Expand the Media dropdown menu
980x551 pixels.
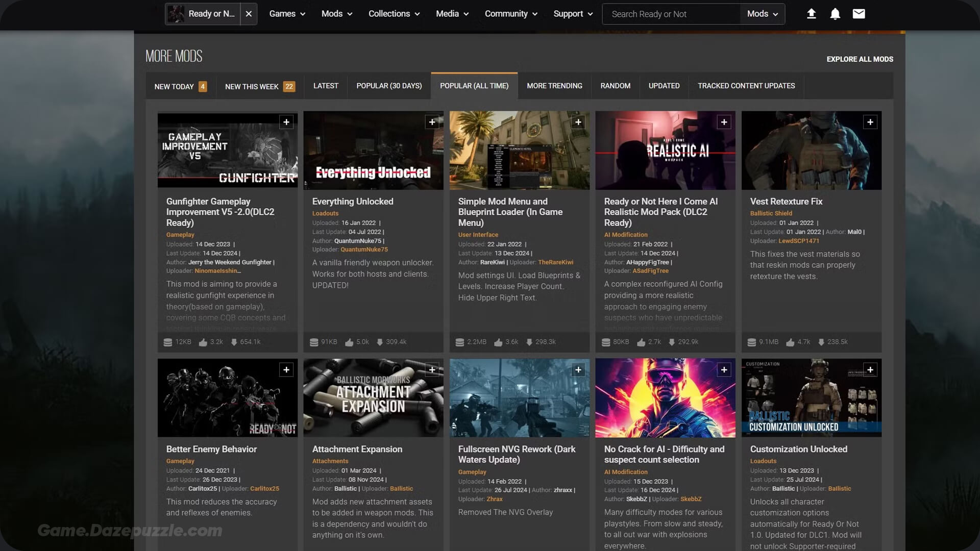[x=452, y=14]
